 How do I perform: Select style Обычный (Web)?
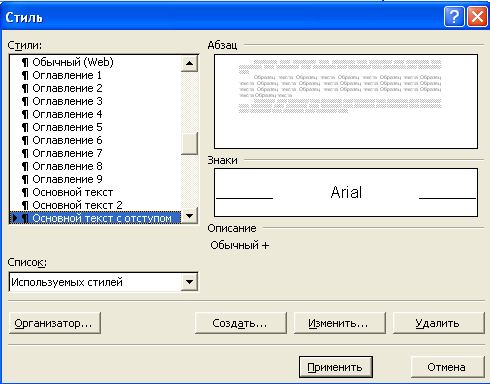96,62
